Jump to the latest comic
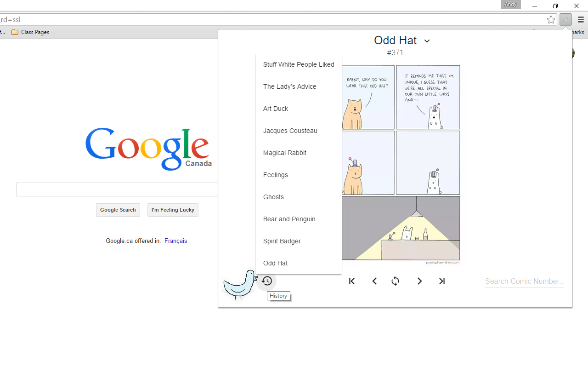The width and height of the screenshot is (588, 368). click(442, 281)
